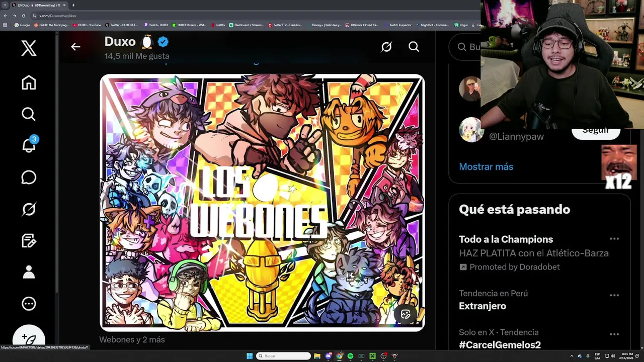
Task: Open Profile icon in sidebar
Action: pyautogui.click(x=29, y=272)
